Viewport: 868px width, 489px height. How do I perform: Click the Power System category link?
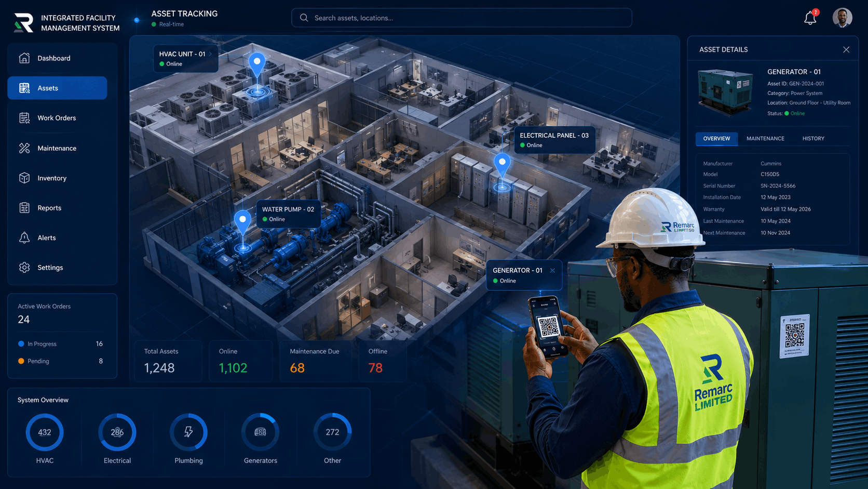coord(806,94)
